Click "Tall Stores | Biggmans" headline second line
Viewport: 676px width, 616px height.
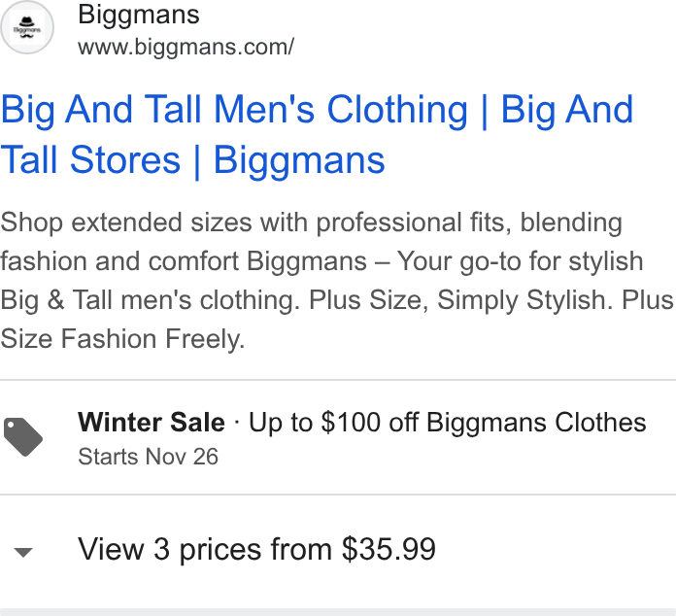click(x=192, y=160)
